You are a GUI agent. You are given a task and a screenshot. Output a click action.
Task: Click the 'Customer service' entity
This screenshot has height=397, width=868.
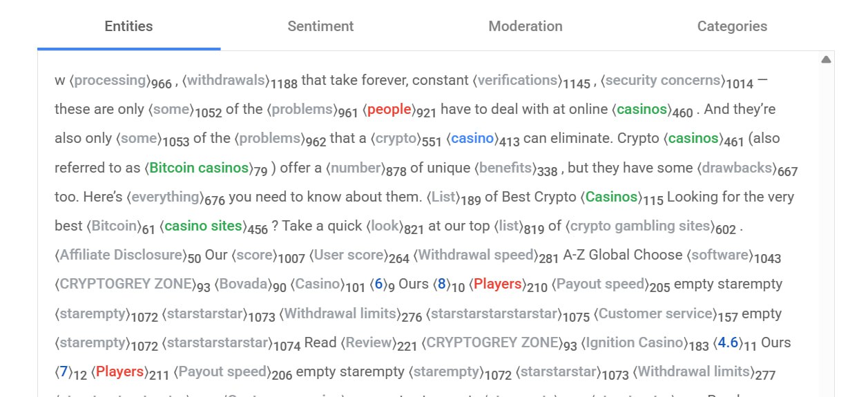[655, 313]
